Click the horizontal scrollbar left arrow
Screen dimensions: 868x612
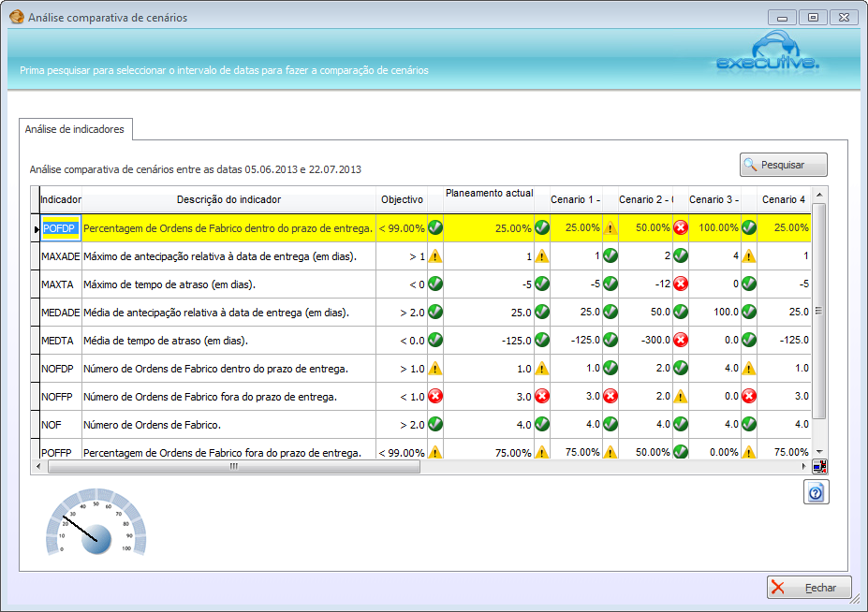[x=37, y=465]
